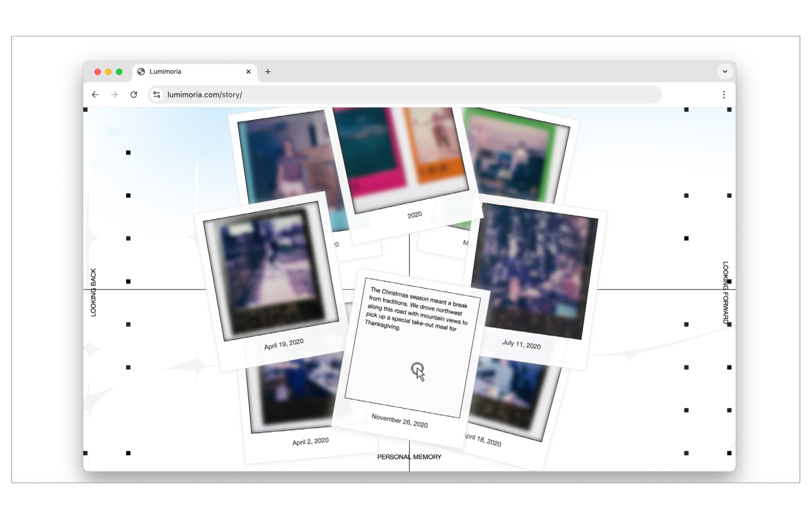This screenshot has width=812, height=519.
Task: Click the LOOKING BACK axis label
Action: tap(93, 293)
